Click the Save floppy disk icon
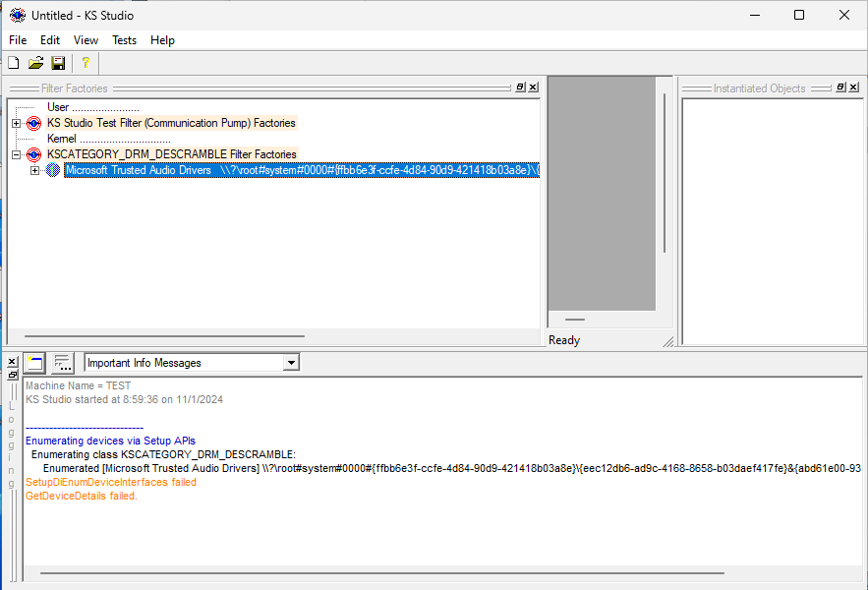 coord(58,63)
